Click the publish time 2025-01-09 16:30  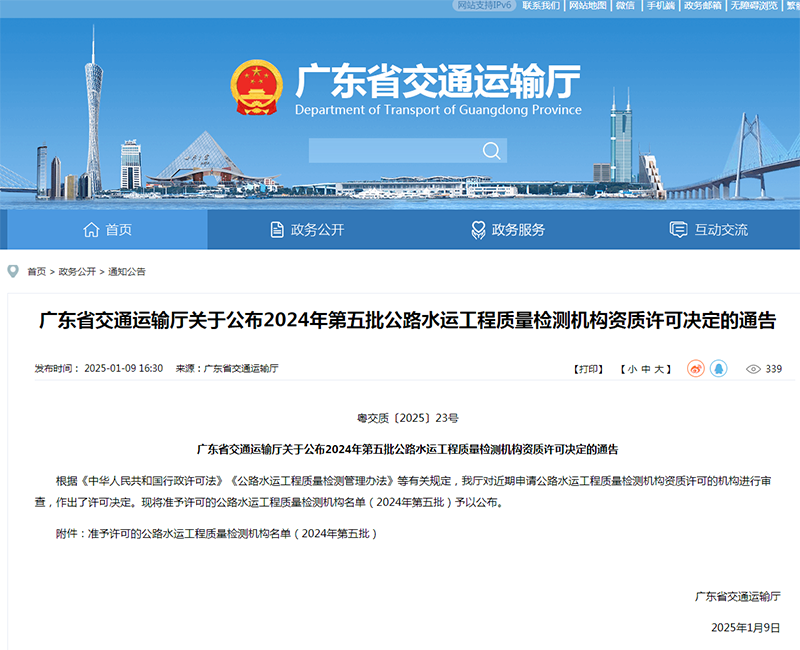click(123, 368)
